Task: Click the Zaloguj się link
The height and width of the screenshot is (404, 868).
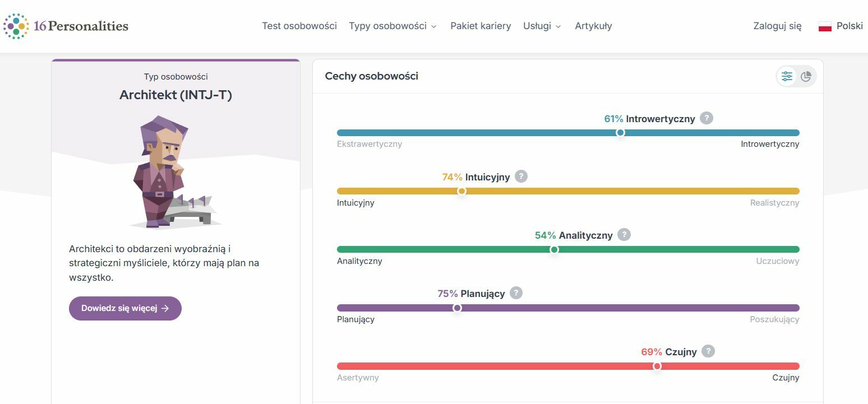Action: tap(777, 26)
